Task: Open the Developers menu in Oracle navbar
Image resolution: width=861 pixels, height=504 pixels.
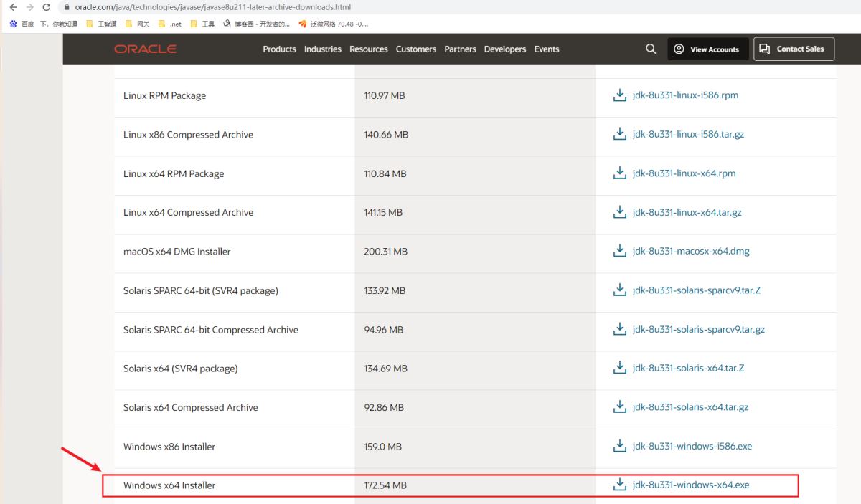Action: point(505,49)
